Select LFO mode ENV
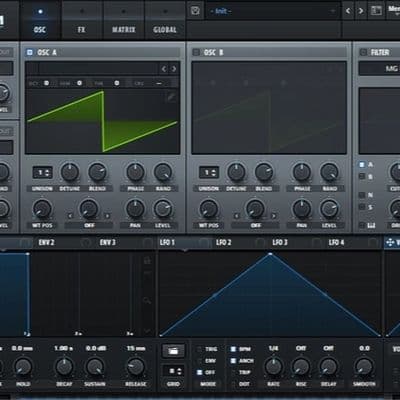 tap(199, 361)
